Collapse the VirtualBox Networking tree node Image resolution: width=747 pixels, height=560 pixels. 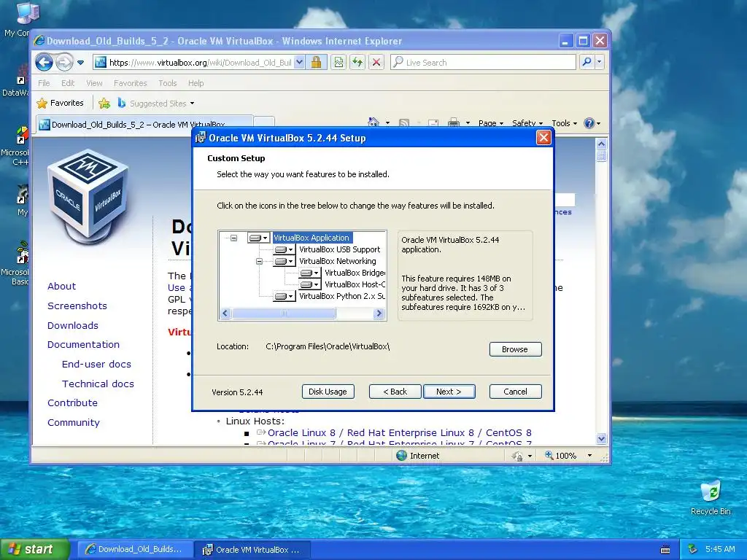259,261
